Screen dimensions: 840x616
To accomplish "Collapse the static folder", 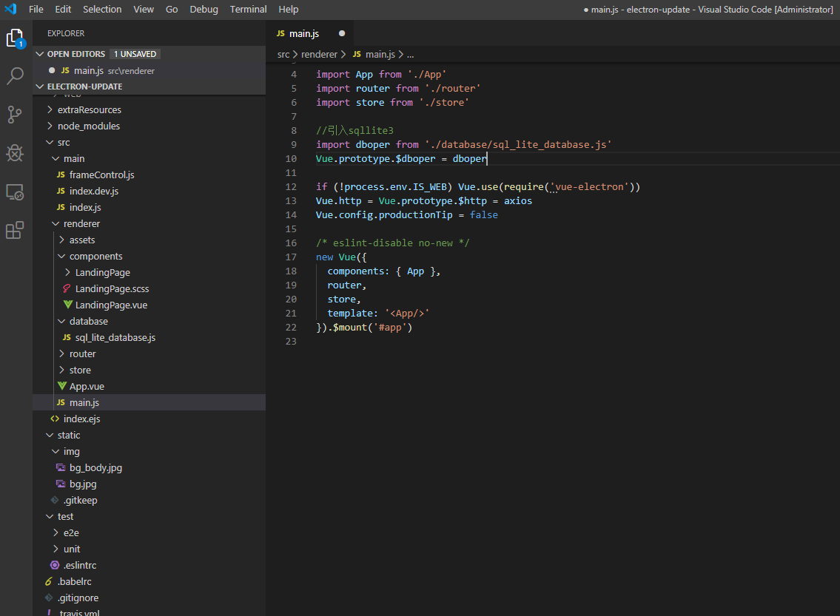I will coord(50,435).
